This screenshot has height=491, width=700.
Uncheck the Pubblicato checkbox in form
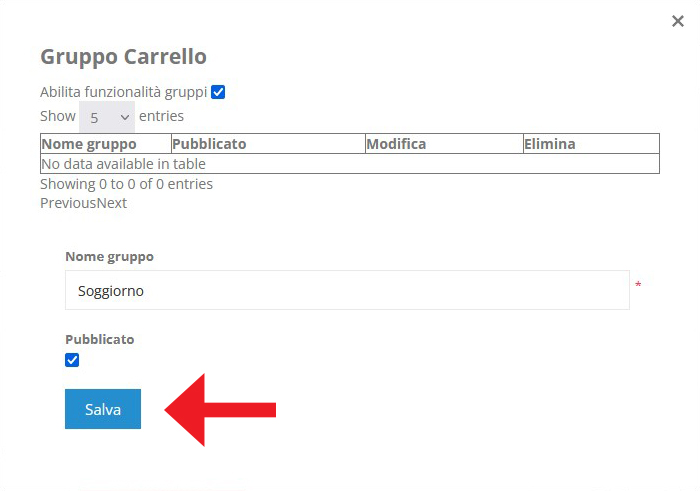coord(72,360)
